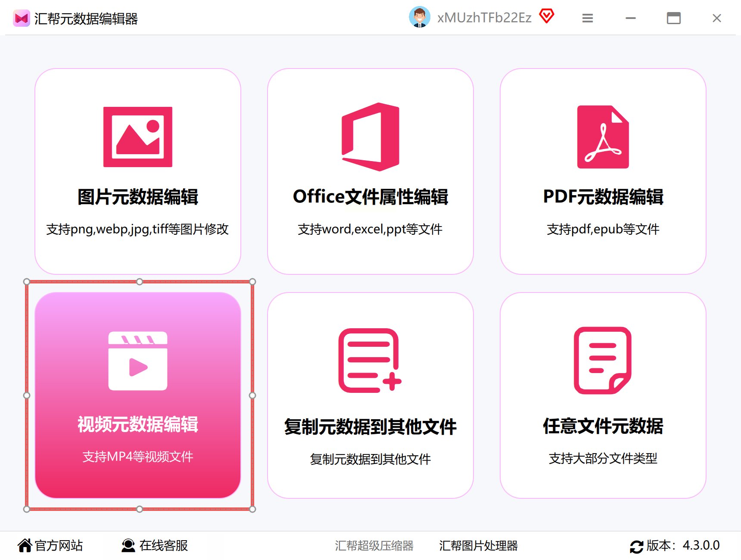Click the customer service headset icon
Screen dimensions: 741x560
[x=128, y=545]
